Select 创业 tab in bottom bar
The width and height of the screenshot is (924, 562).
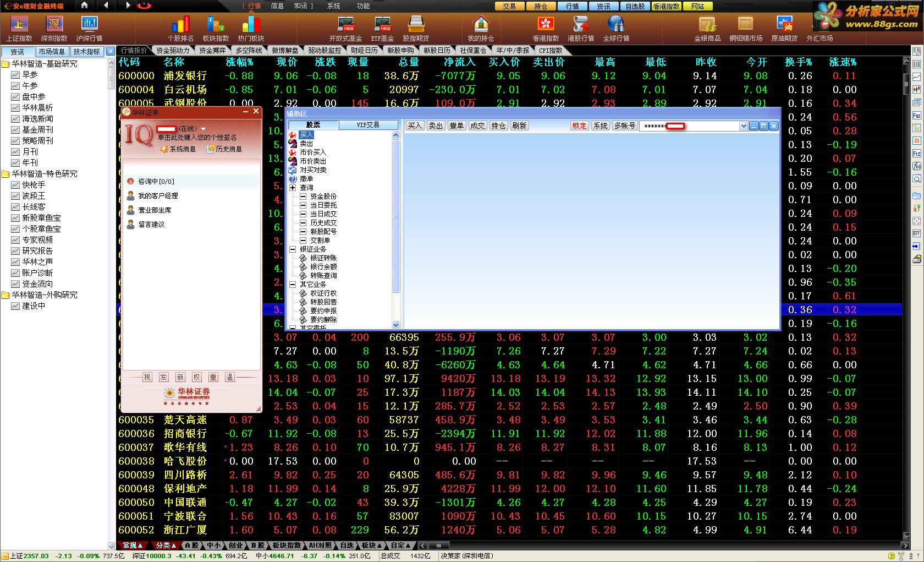point(236,545)
